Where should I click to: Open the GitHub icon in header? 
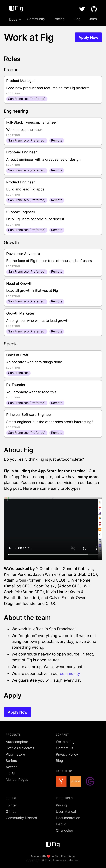point(94,9)
